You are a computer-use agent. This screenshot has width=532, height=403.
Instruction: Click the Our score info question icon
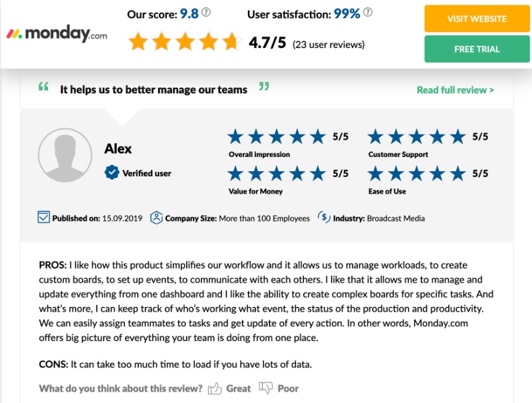206,13
